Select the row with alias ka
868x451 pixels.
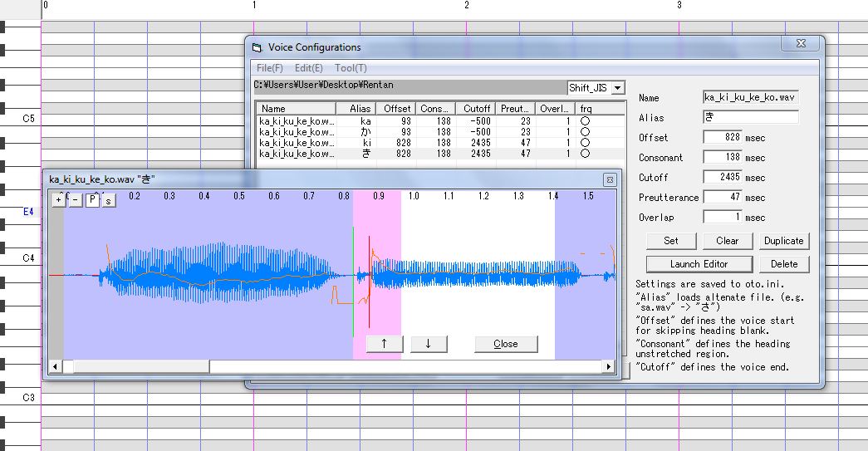pyautogui.click(x=440, y=121)
